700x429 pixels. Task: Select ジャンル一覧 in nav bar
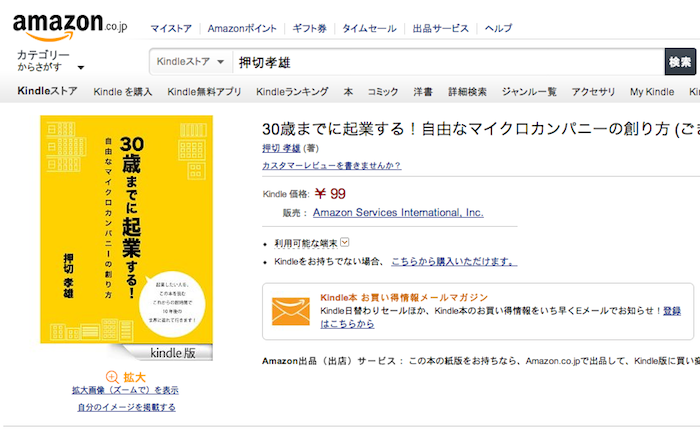pos(529,92)
